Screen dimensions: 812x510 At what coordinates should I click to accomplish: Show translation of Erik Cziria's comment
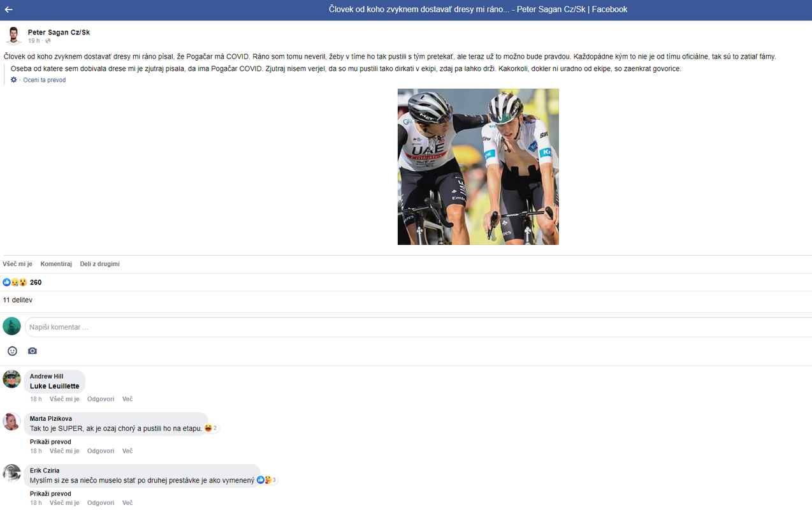coord(50,493)
